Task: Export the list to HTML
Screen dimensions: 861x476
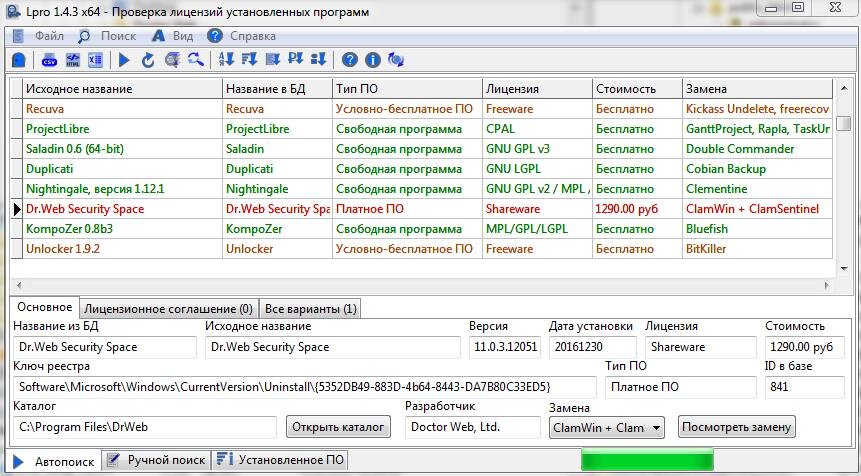Action: (x=72, y=59)
